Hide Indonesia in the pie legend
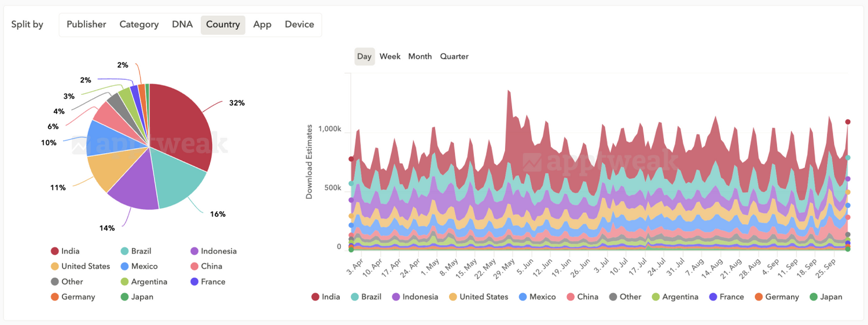868x325 pixels. pos(214,251)
